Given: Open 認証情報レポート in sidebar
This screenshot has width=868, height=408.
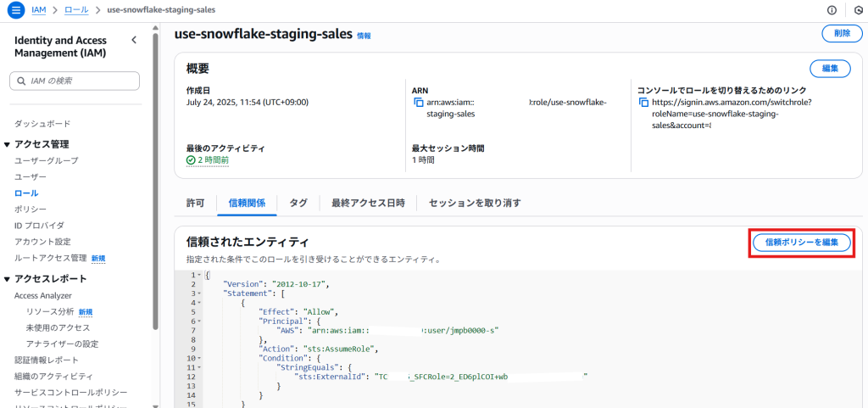Looking at the screenshot, I should click(47, 360).
